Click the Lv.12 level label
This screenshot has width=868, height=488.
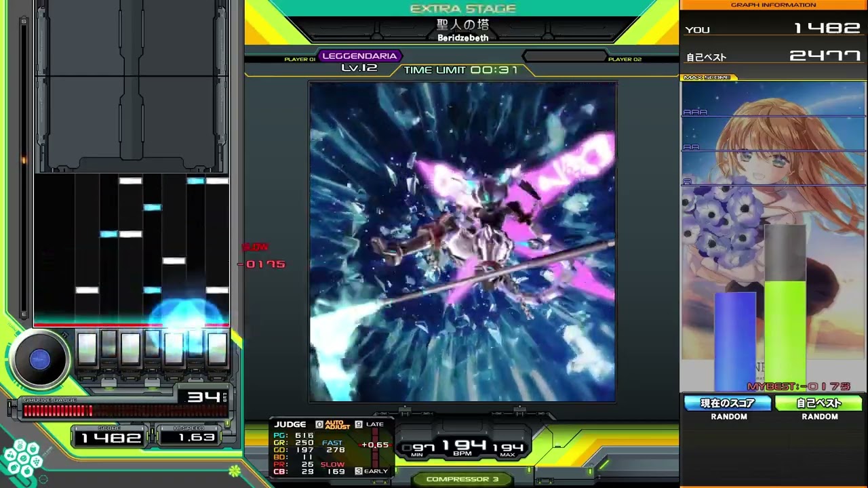[x=359, y=68]
